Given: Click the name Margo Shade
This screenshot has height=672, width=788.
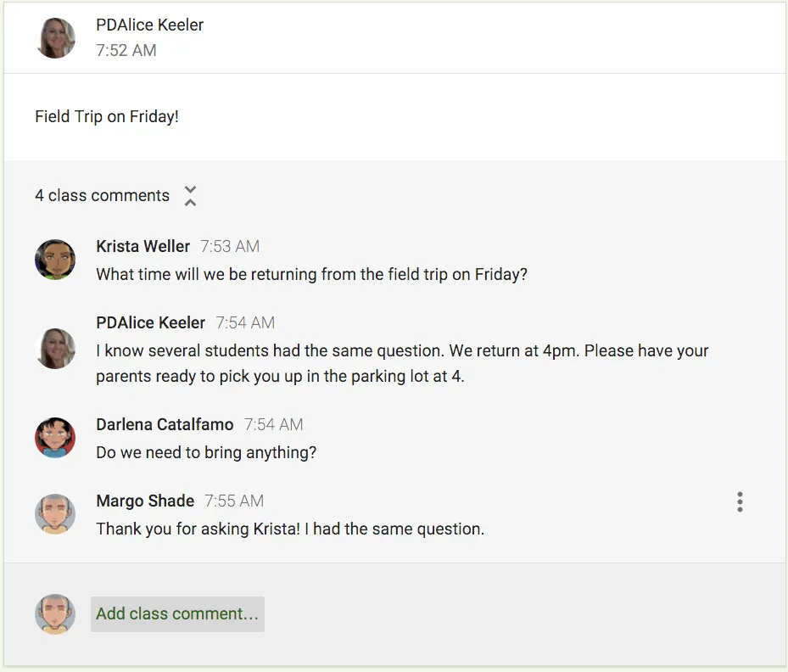Looking at the screenshot, I should click(x=145, y=501).
